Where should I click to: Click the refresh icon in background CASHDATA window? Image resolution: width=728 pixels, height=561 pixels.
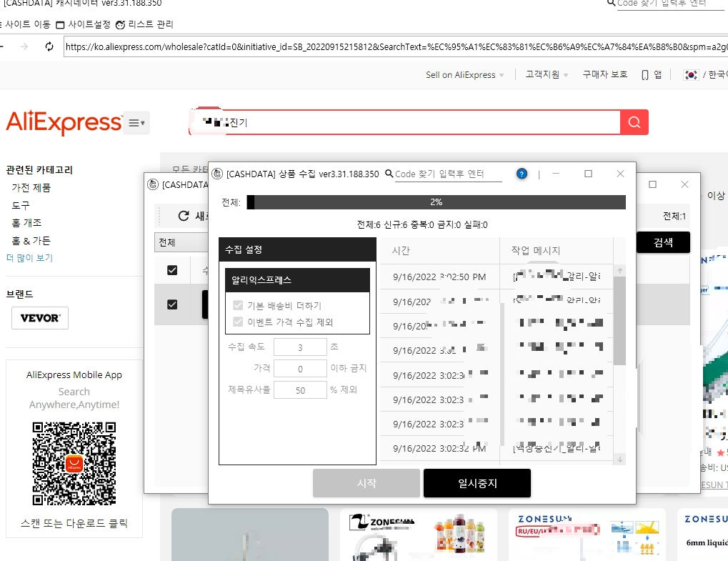pos(184,216)
